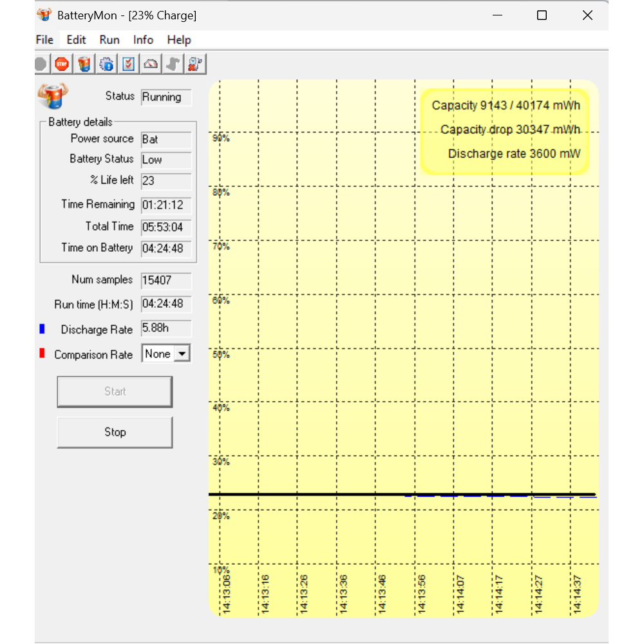Open the Info menu

143,40
